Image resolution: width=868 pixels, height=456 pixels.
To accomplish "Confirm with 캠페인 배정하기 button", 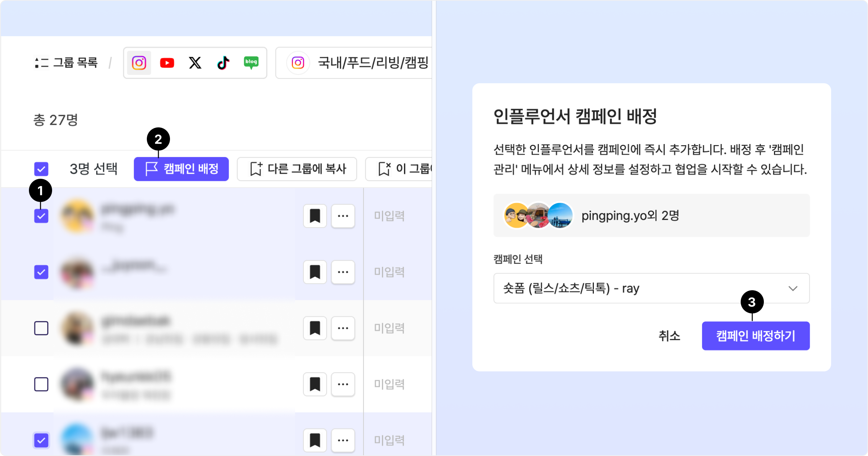I will click(756, 336).
